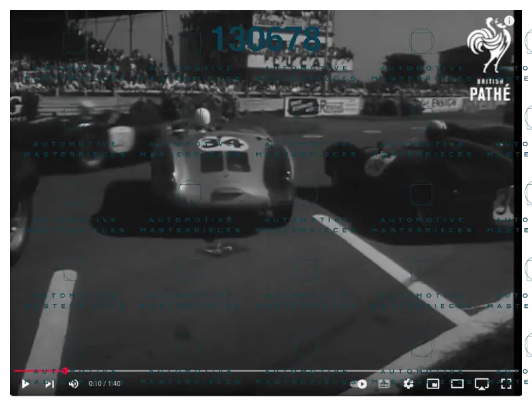Skip to the next video

50,384
